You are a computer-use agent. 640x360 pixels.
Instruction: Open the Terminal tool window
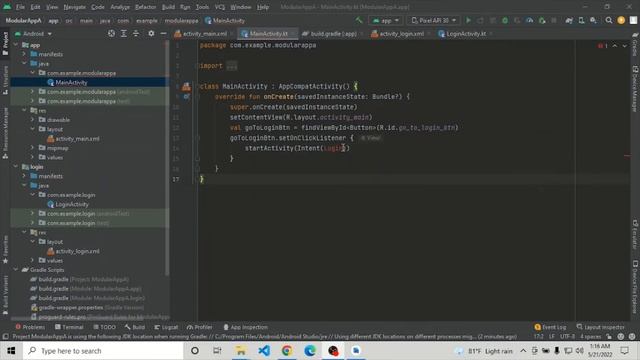(69, 327)
